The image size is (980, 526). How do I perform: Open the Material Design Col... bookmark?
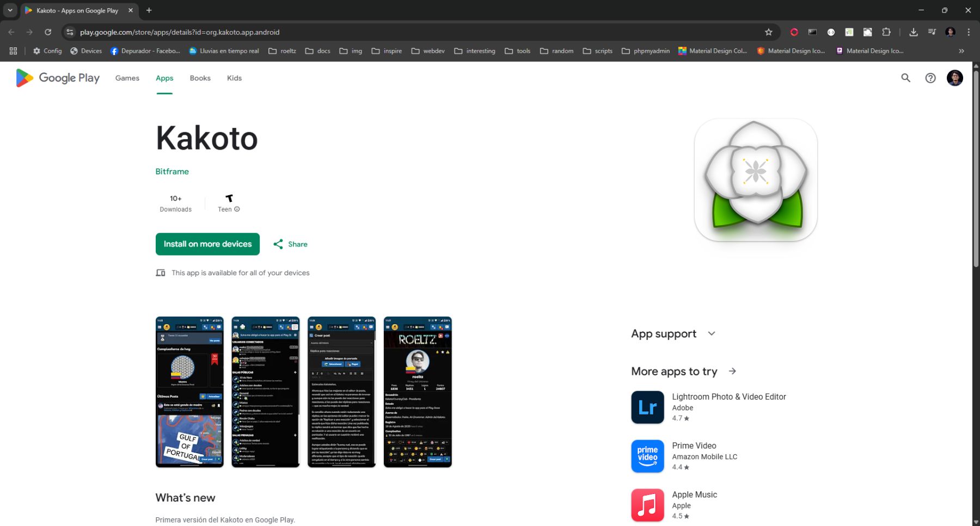[713, 51]
